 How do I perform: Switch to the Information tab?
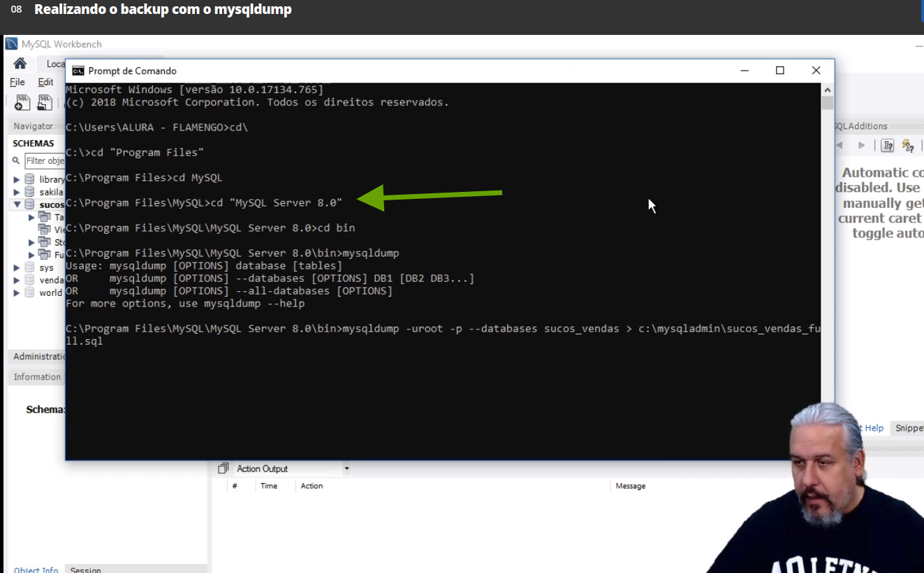point(38,377)
